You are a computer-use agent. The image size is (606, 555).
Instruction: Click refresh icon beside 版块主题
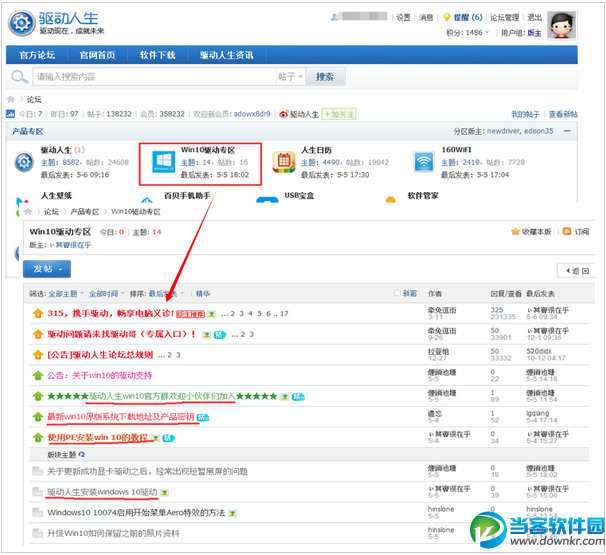coord(82,455)
